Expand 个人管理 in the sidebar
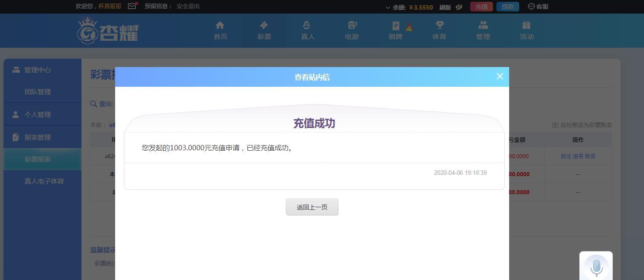The image size is (644, 280). point(38,114)
